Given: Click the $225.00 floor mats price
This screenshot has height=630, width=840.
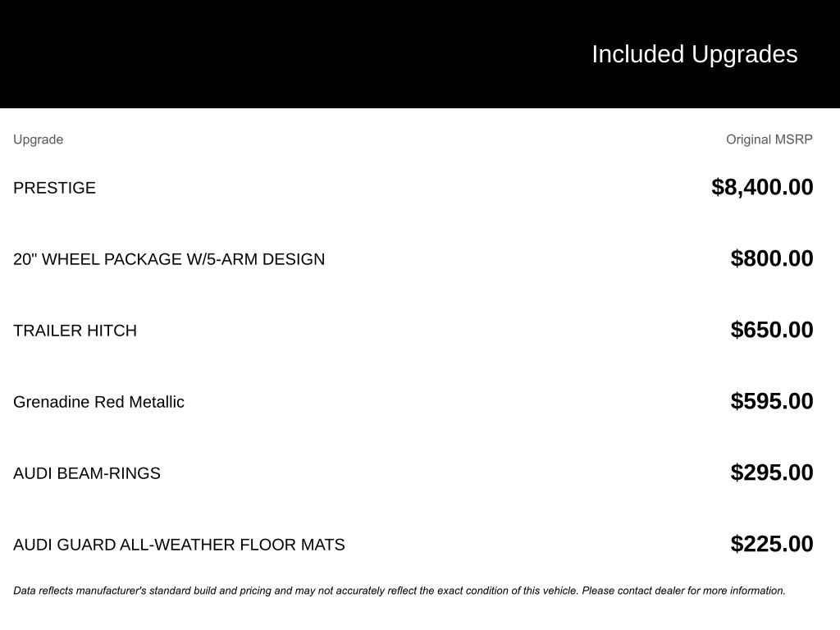Looking at the screenshot, I should pyautogui.click(x=772, y=544).
